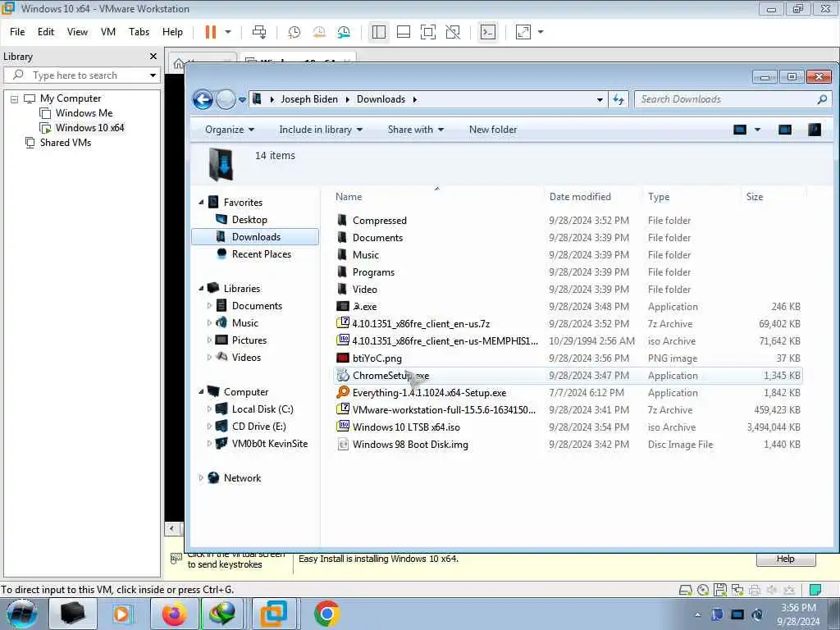Open the Help menu in VMware

[172, 32]
